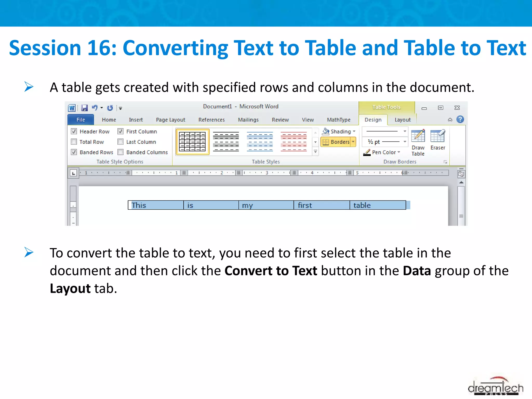The width and height of the screenshot is (532, 399).
Task: Switch to the Home tab
Action: pyautogui.click(x=109, y=120)
